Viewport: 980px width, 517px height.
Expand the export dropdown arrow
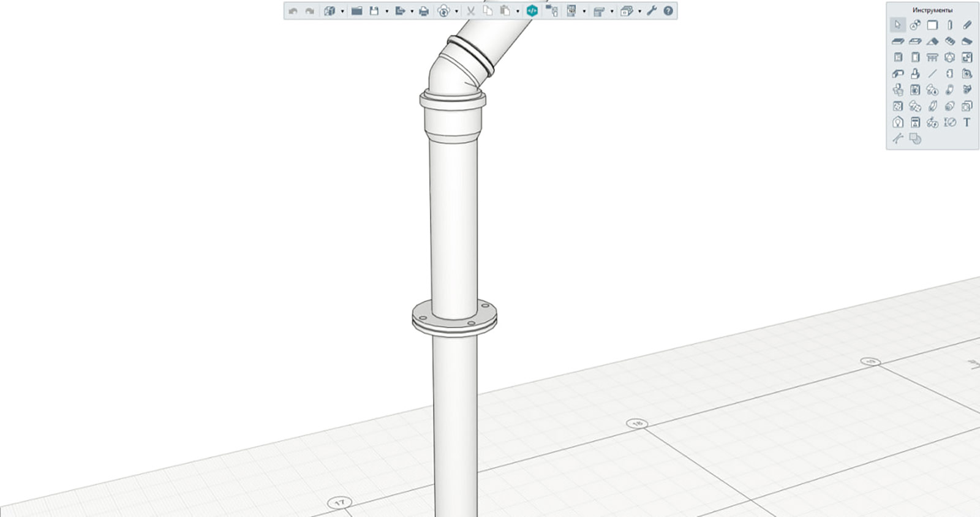coord(412,12)
